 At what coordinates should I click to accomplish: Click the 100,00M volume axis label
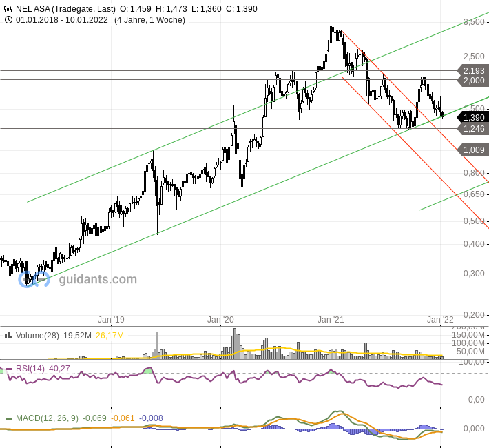(x=468, y=343)
